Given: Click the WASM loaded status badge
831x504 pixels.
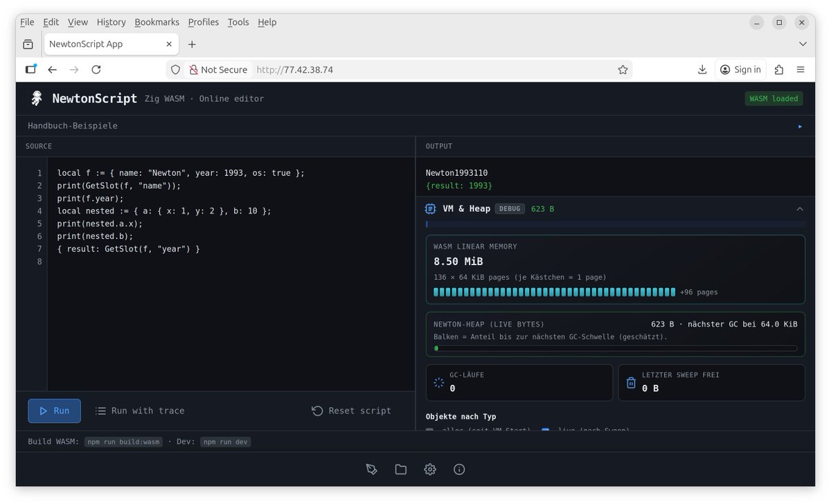Looking at the screenshot, I should 774,98.
